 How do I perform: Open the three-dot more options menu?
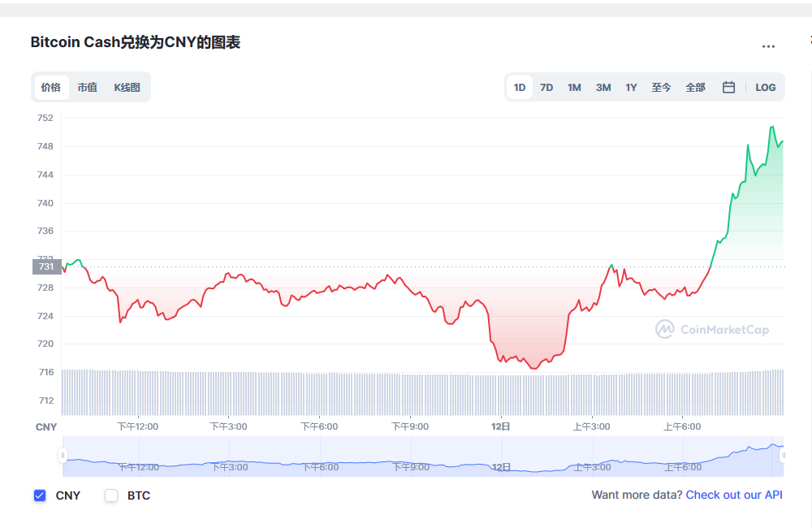tap(768, 46)
